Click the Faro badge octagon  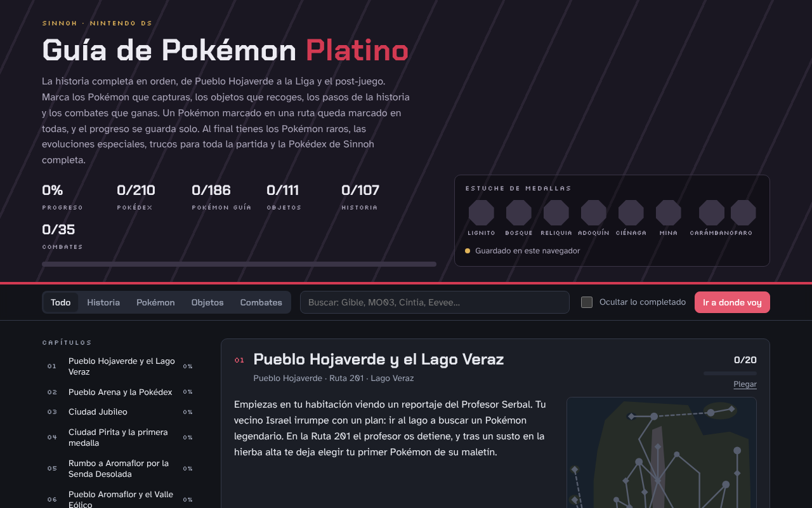click(x=743, y=213)
